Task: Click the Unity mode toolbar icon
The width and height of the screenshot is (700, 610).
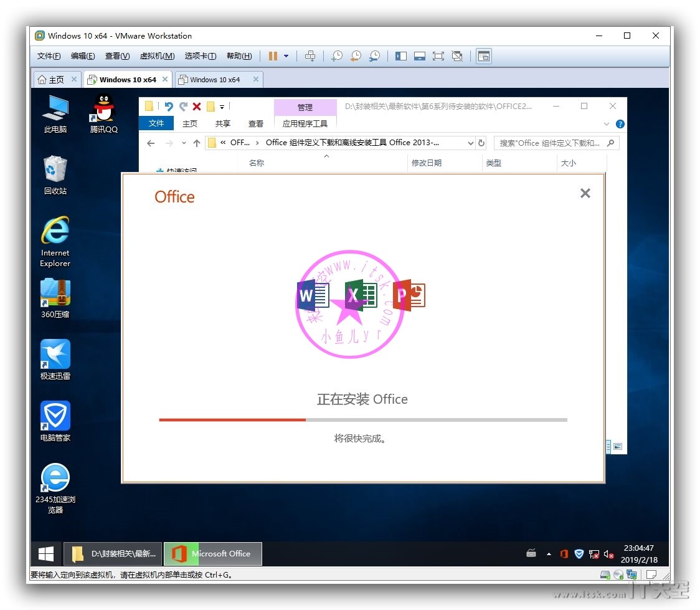Action: [457, 56]
